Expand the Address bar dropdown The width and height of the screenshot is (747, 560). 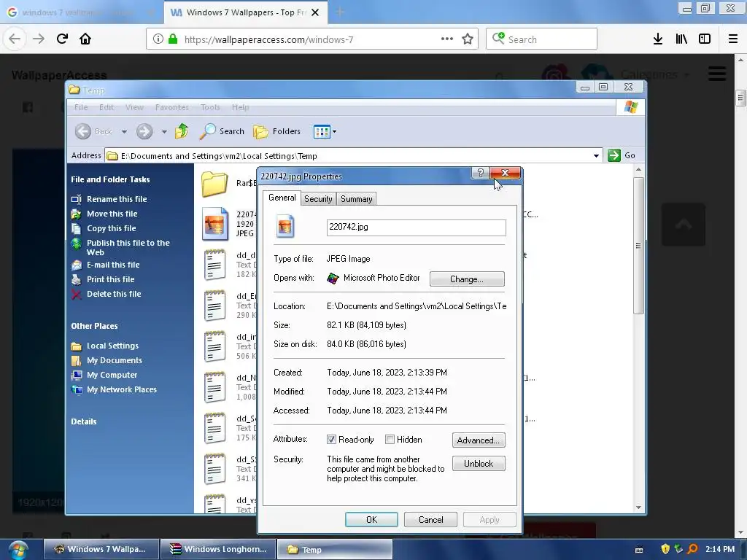click(x=596, y=156)
